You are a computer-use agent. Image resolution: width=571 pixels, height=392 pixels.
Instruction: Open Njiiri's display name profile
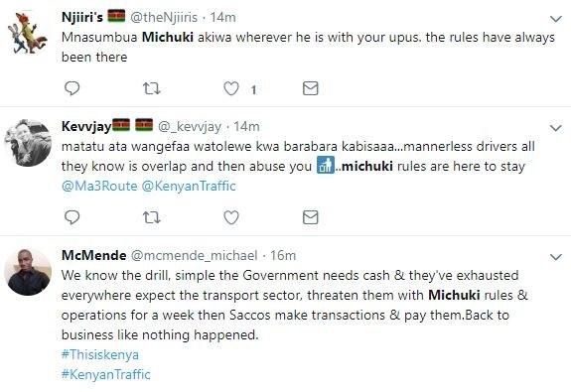pos(82,17)
